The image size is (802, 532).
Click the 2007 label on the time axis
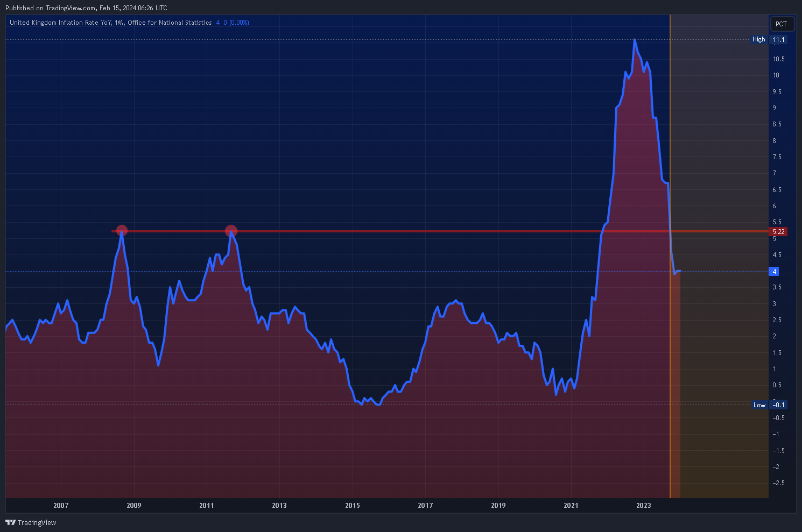tap(61, 505)
